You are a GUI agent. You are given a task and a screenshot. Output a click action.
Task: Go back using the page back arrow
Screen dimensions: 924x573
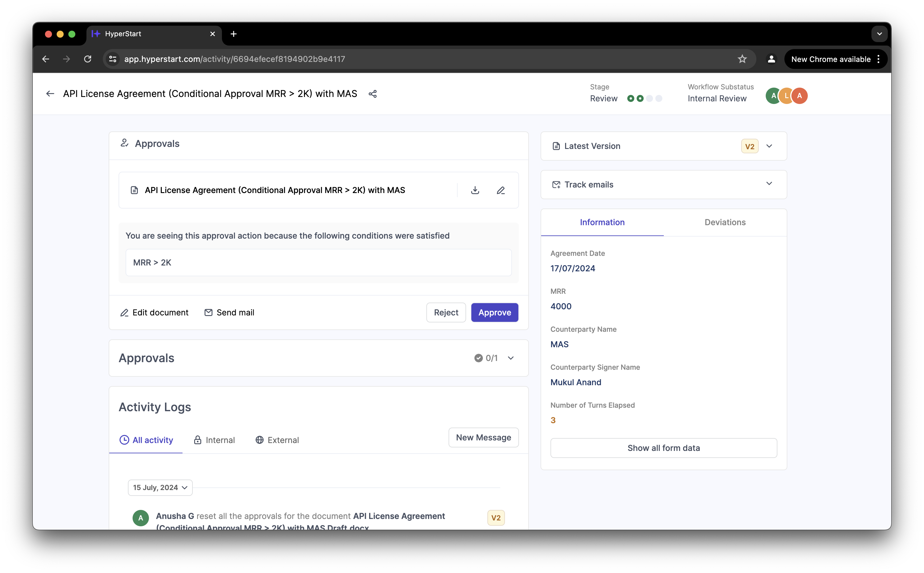(50, 94)
